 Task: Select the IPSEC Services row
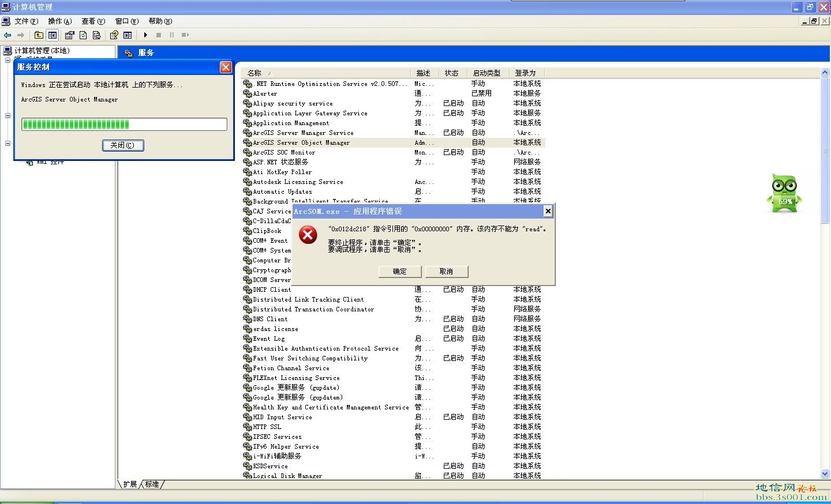(394, 437)
